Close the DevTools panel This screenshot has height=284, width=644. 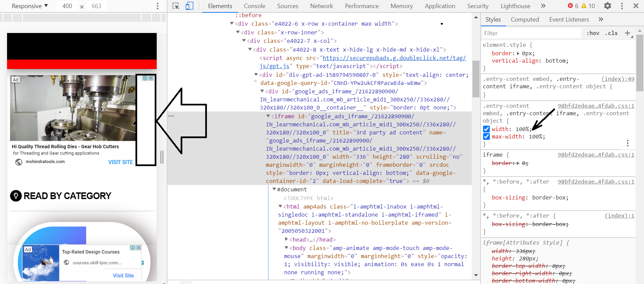coord(636,6)
